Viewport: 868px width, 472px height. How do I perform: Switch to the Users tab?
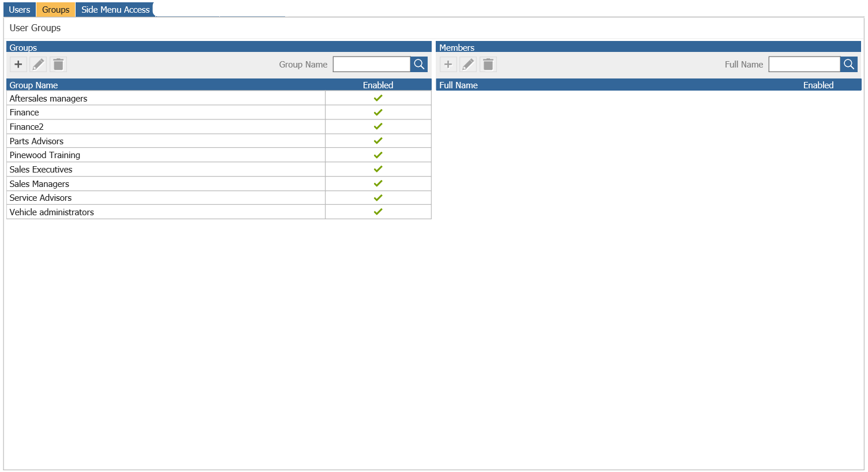[x=19, y=9]
